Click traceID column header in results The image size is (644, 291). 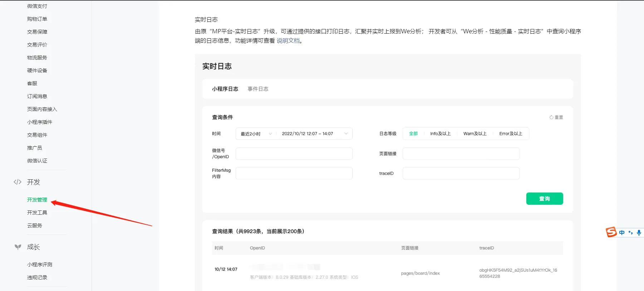(x=487, y=248)
